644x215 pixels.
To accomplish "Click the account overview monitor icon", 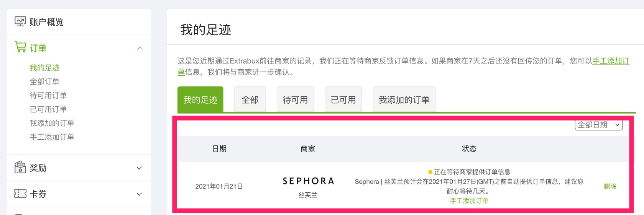I will point(20,21).
